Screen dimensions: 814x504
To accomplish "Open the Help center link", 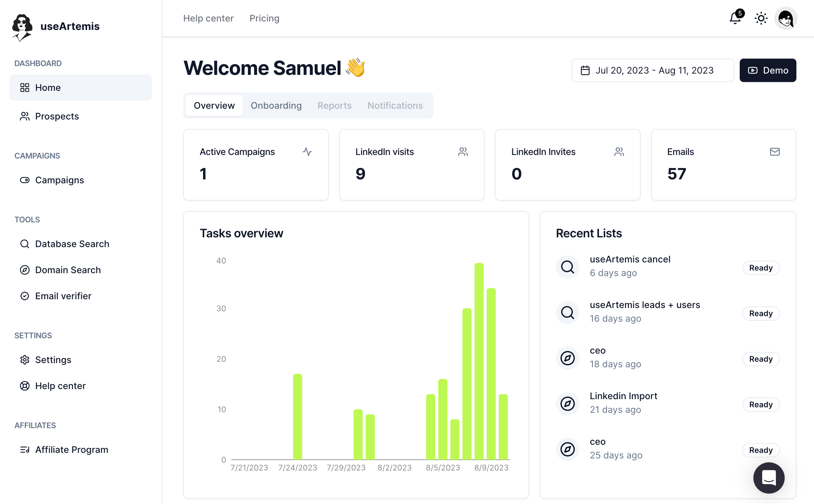I will 209,18.
